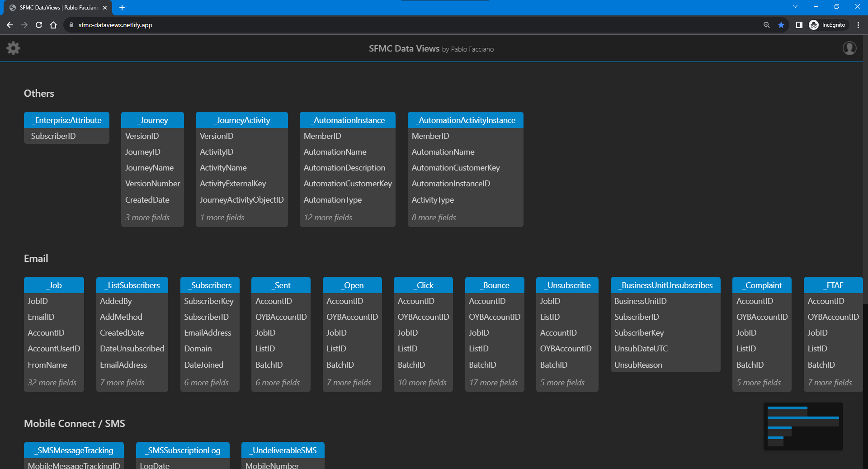
Task: Open the _FTAF data view header
Action: point(833,285)
